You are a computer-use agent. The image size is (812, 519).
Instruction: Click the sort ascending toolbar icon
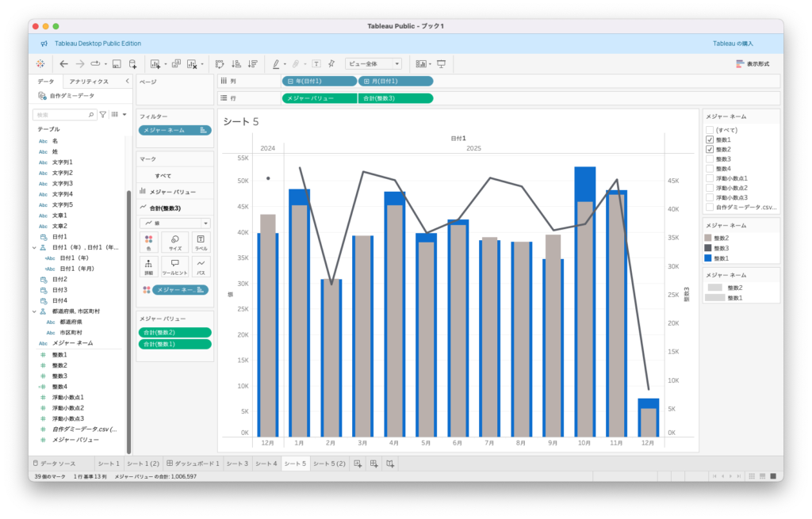click(x=236, y=63)
